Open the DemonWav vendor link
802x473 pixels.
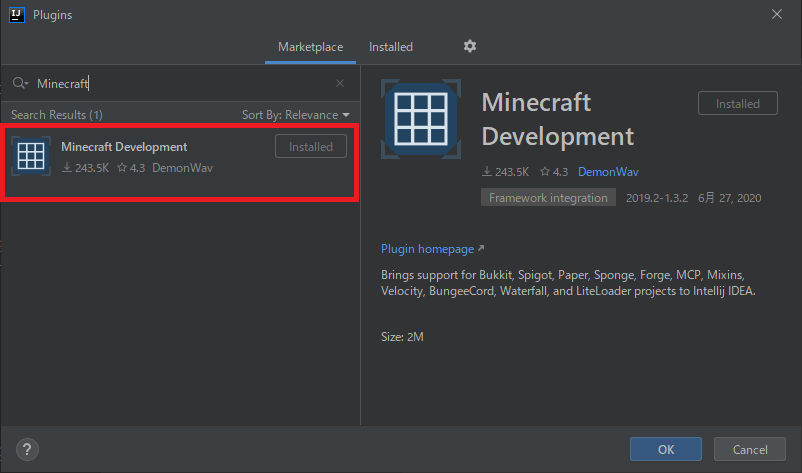tap(608, 172)
